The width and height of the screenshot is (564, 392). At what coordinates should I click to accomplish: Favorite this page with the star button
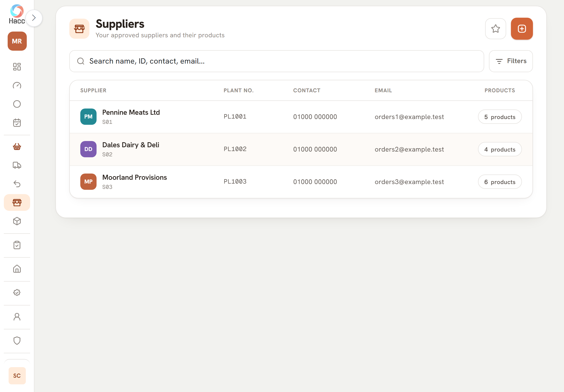[495, 29]
